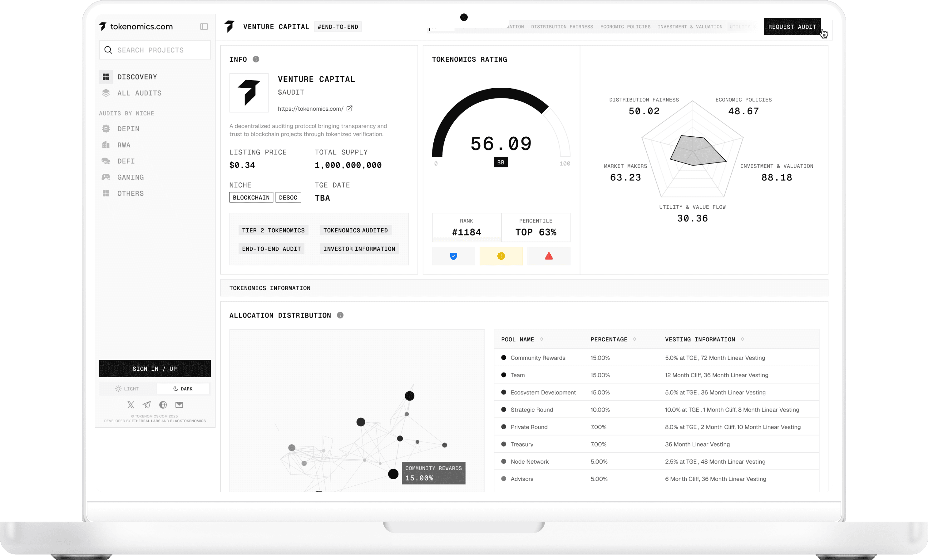The width and height of the screenshot is (928, 560).
Task: Click the Sign In / Up button
Action: pyautogui.click(x=155, y=369)
